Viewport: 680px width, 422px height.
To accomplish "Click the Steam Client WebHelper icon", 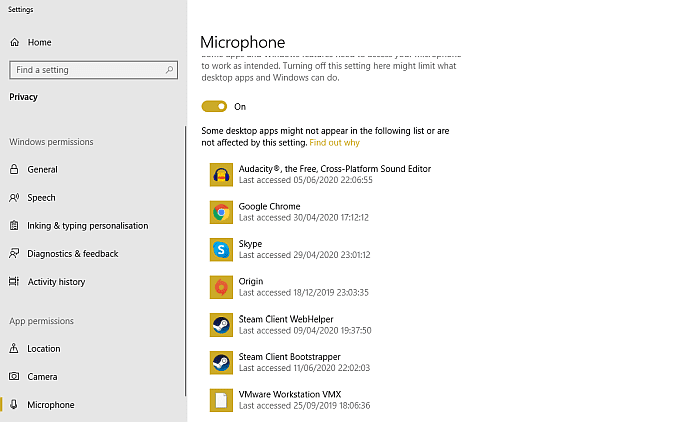I will [x=221, y=325].
